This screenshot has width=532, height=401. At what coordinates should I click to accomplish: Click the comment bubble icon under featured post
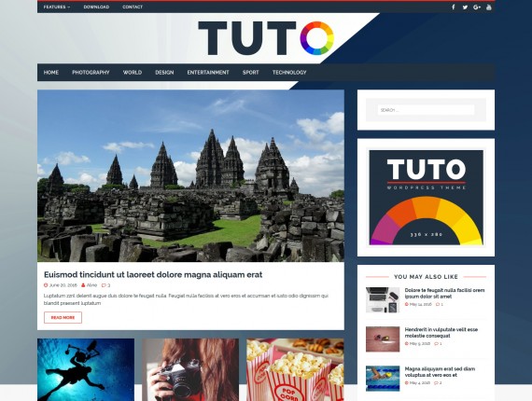point(104,285)
